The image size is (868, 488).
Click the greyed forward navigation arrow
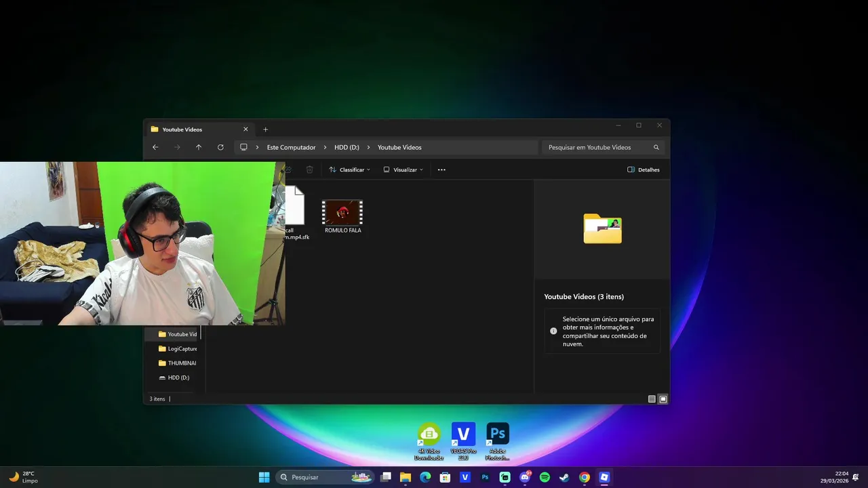177,147
